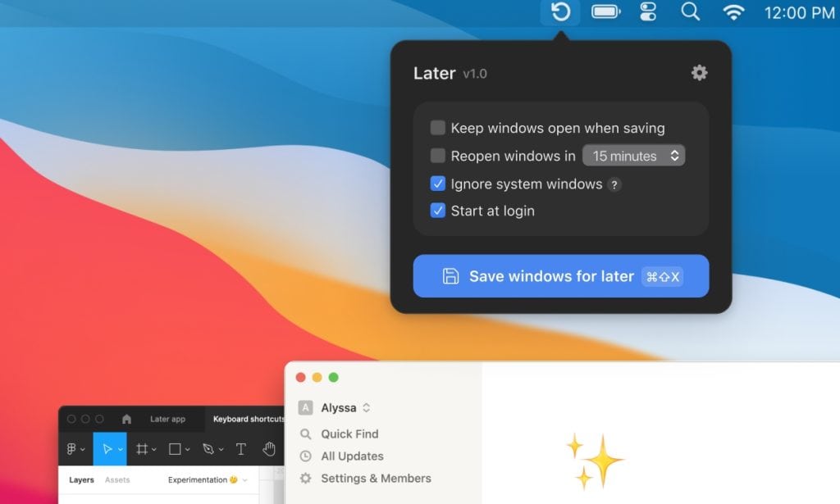The image size is (840, 504).
Task: Switch to the Later app tab
Action: pos(167,419)
